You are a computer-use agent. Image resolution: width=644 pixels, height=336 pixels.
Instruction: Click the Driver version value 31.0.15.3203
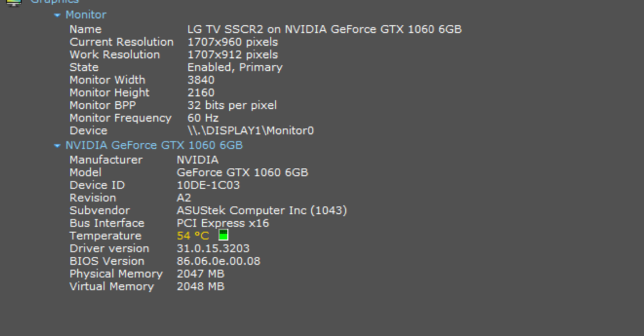[213, 248]
